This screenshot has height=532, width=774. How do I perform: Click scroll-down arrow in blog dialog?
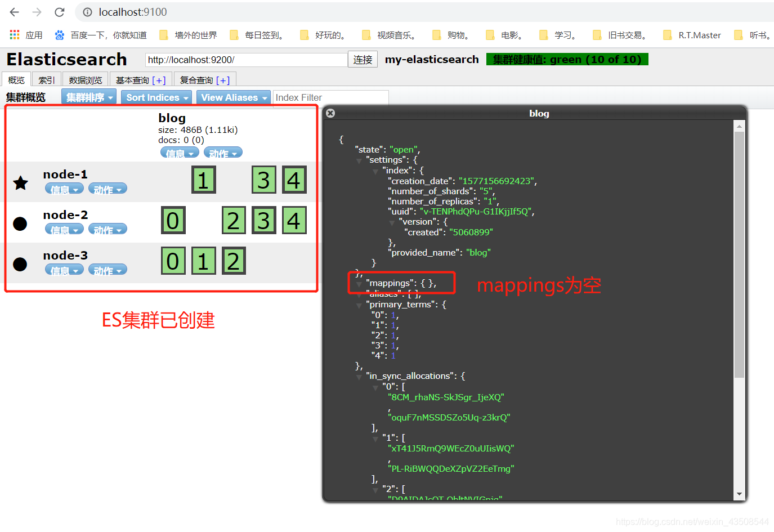coord(739,494)
